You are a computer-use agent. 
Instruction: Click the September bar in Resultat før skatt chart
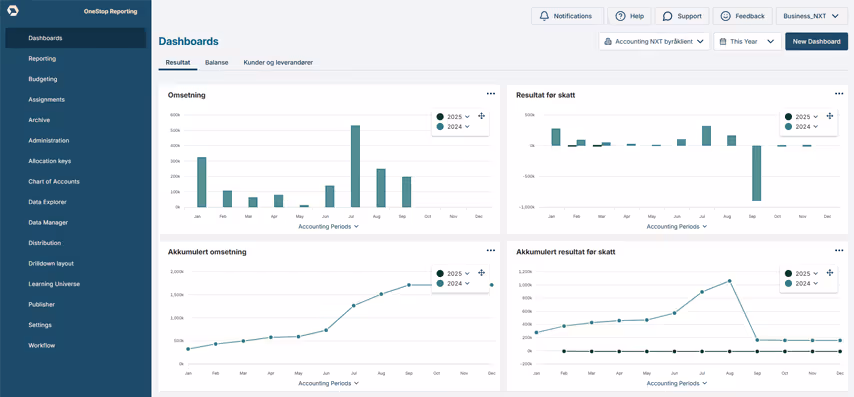[757, 173]
